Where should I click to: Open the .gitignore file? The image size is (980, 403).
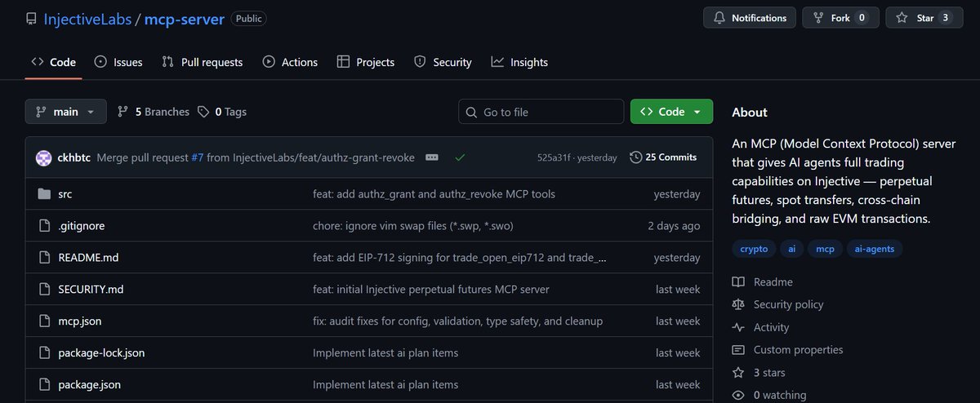pos(82,226)
